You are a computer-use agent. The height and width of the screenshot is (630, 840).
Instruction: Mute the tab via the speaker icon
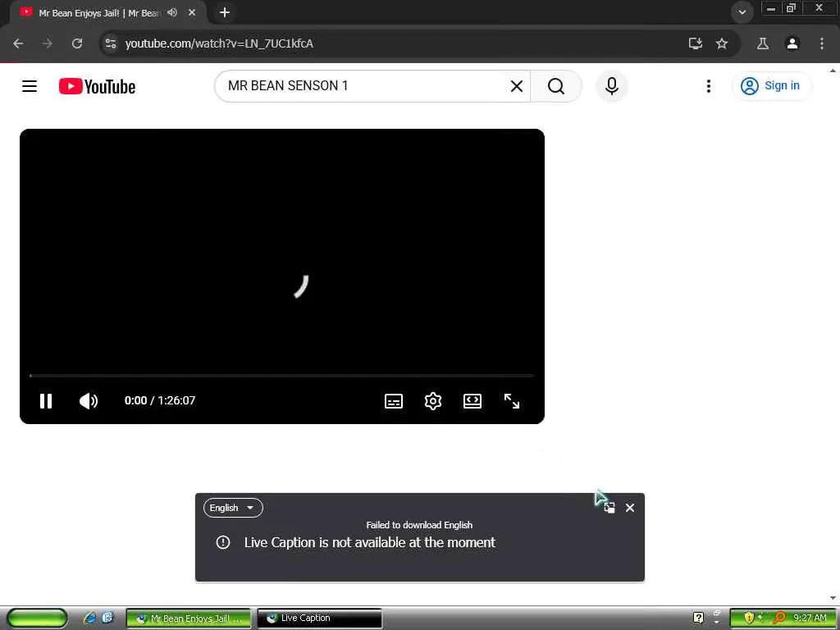click(172, 12)
